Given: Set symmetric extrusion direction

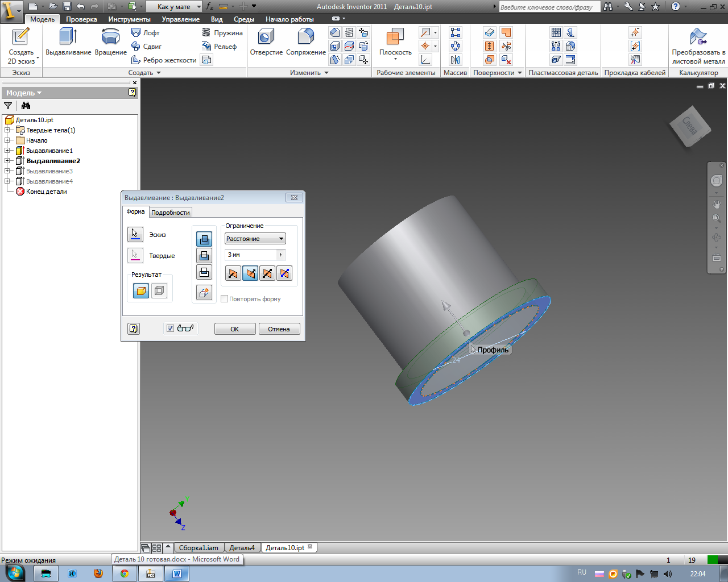Looking at the screenshot, I should 267,273.
